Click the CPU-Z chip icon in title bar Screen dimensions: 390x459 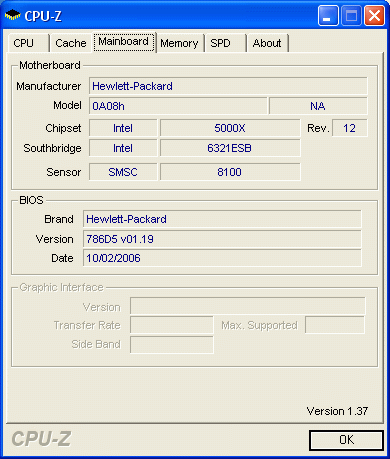[13, 15]
